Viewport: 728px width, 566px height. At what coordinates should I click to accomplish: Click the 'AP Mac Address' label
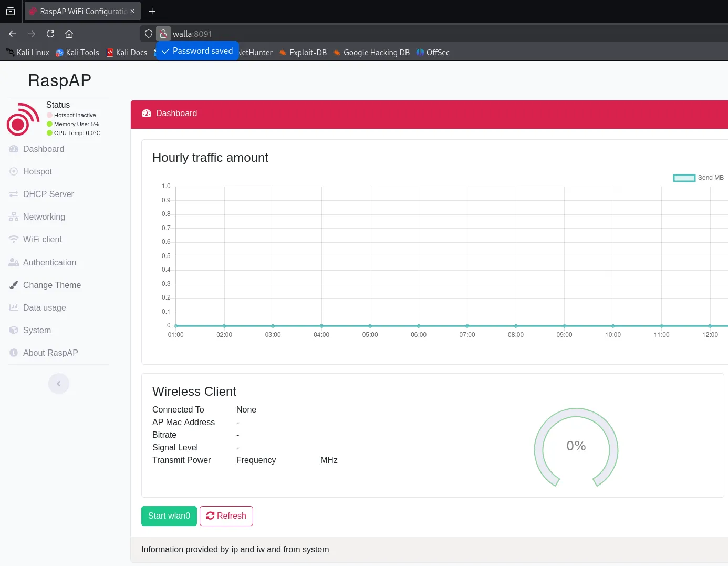(183, 422)
